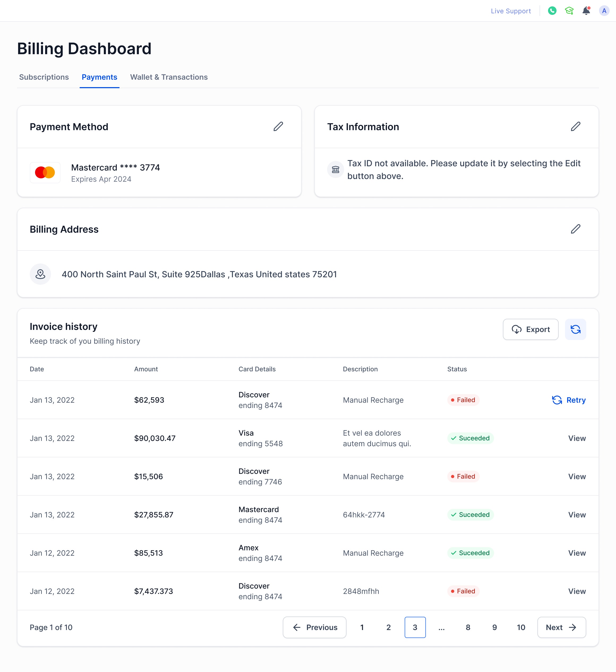The height and width of the screenshot is (672, 616).
Task: Open the notifications bell
Action: click(x=586, y=11)
